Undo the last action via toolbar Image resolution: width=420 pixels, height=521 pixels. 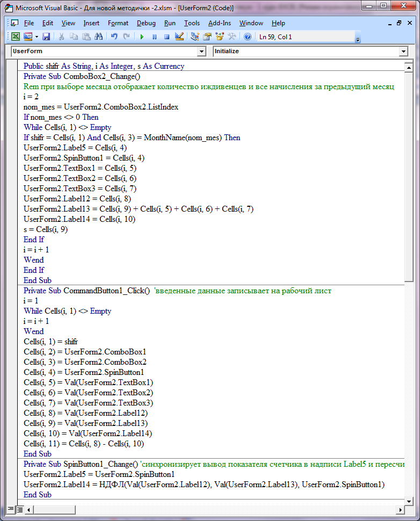pos(114,37)
